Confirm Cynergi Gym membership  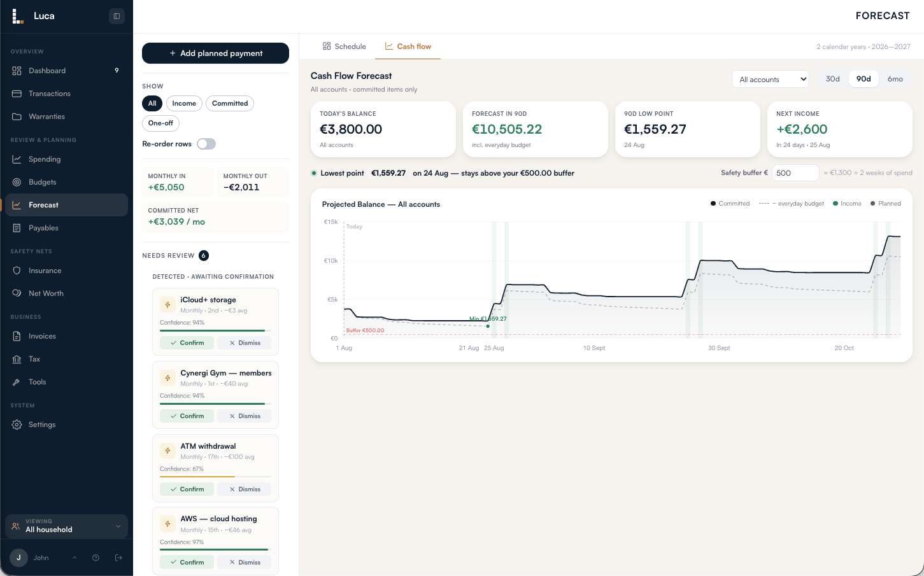[x=187, y=416]
